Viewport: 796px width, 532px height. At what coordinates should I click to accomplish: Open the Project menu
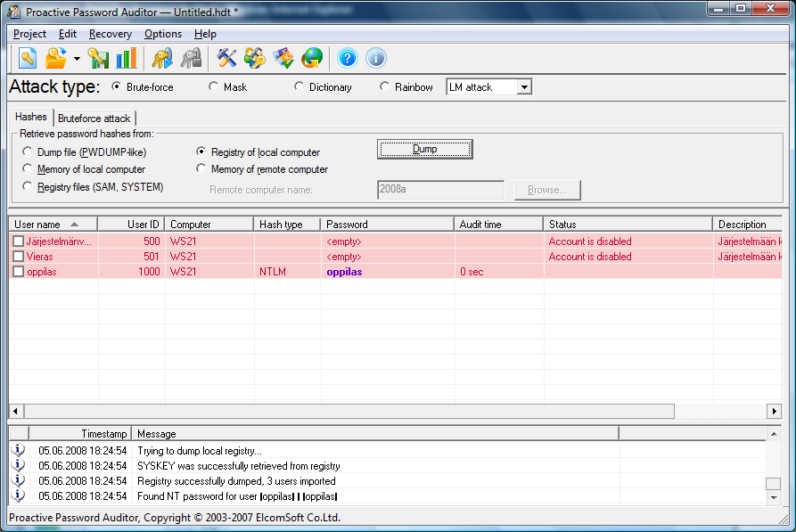(29, 34)
